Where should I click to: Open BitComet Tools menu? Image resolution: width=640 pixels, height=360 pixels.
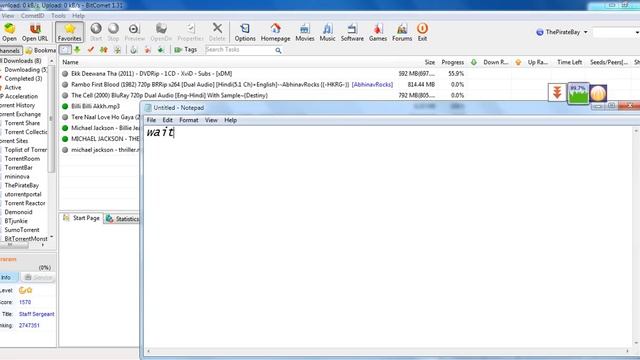(x=58, y=16)
